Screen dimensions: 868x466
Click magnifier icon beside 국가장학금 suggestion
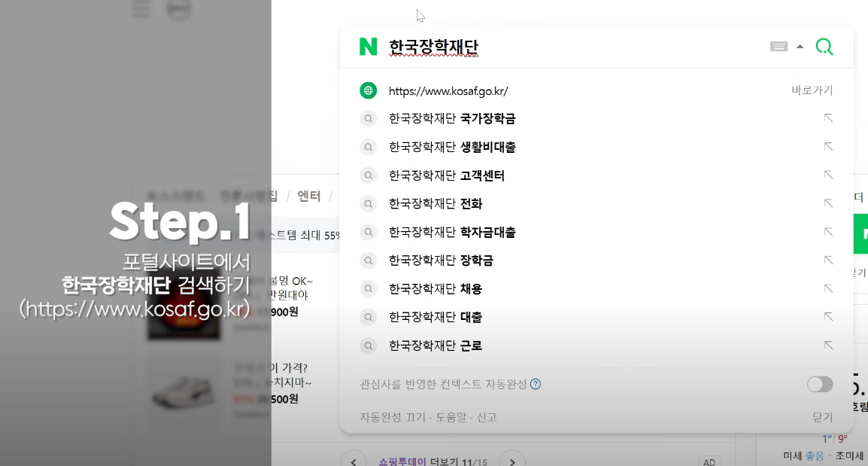[368, 119]
